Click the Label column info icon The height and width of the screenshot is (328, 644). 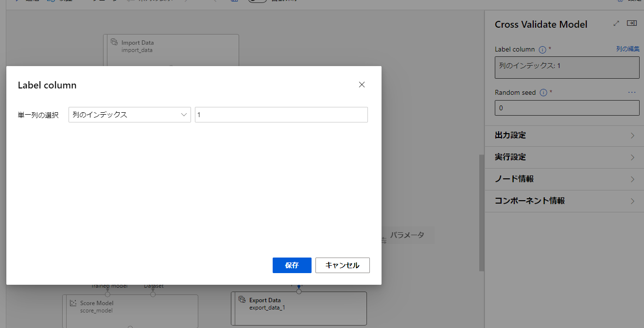pyautogui.click(x=543, y=50)
